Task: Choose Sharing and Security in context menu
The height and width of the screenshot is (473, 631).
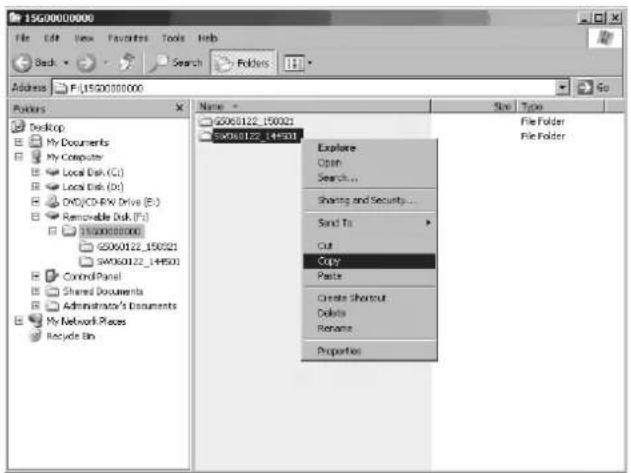Action: [369, 200]
